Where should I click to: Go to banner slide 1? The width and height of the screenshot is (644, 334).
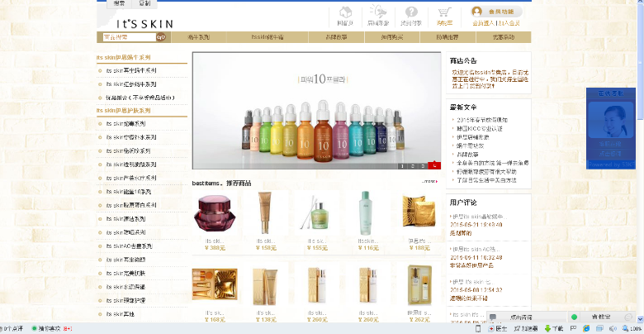click(x=402, y=166)
